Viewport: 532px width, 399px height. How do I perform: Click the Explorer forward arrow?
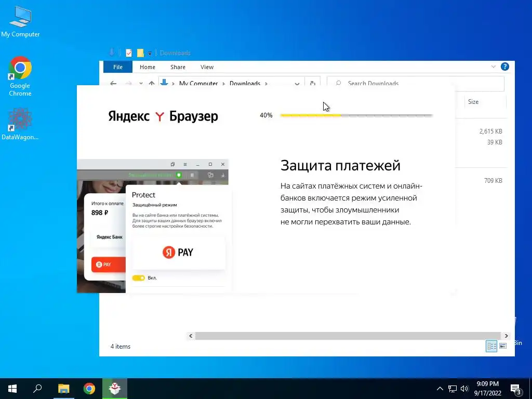point(129,83)
